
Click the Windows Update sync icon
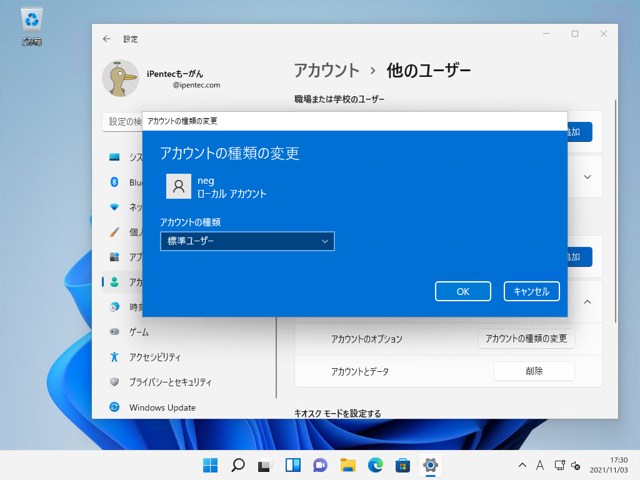coord(114,407)
